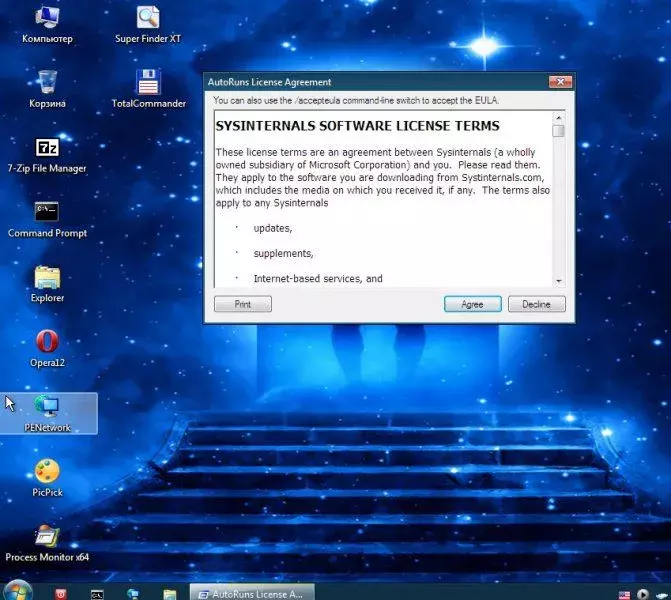Click the US flag language tray icon

pos(624,595)
